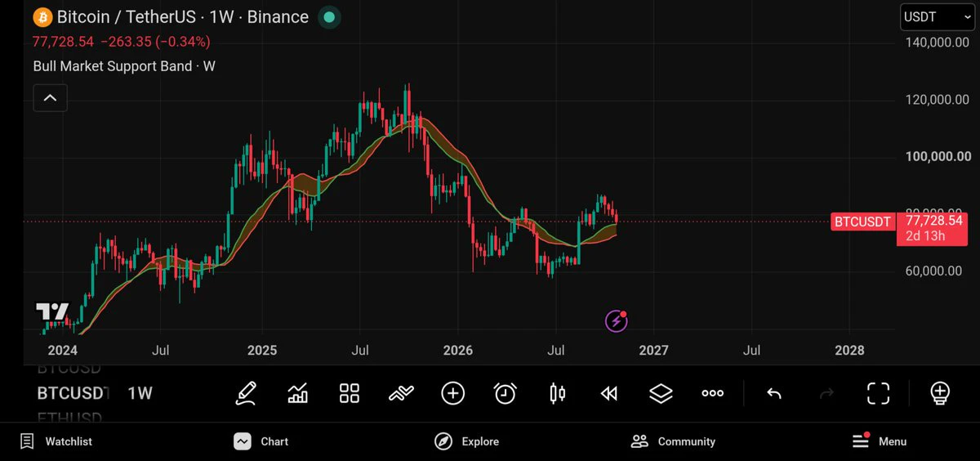Viewport: 980px width, 461px height.
Task: Open the ideas light bulb icon
Action: (940, 393)
